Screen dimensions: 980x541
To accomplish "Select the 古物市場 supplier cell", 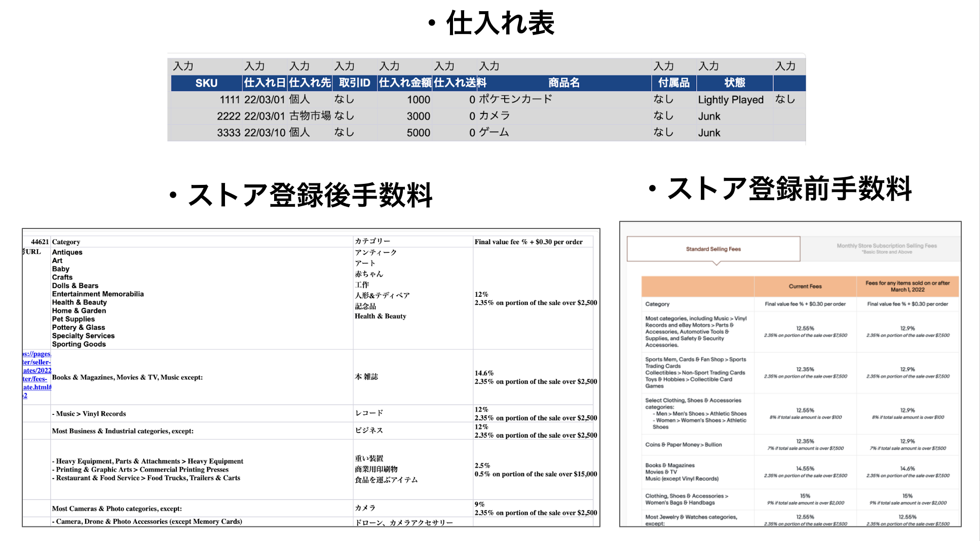I will click(310, 117).
